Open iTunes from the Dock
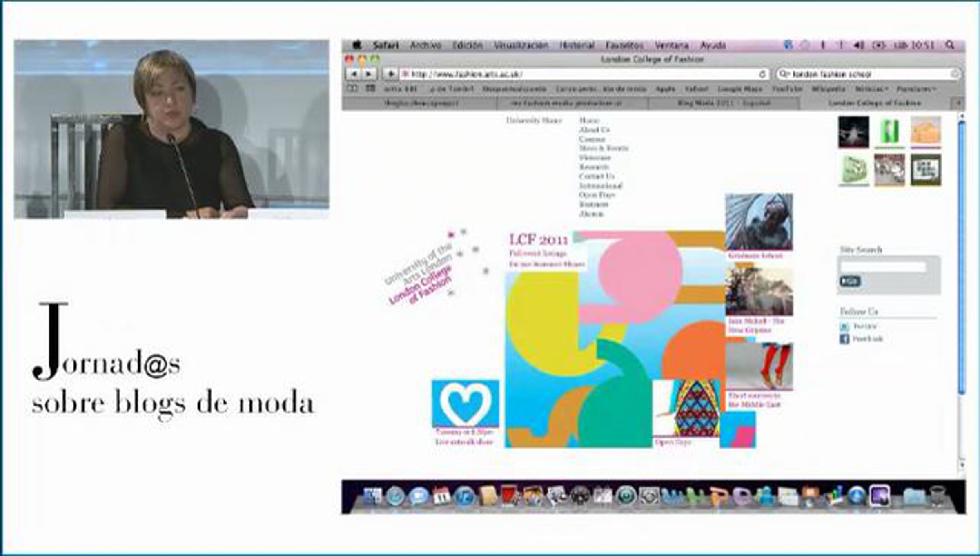The width and height of the screenshot is (980, 556). [464, 496]
